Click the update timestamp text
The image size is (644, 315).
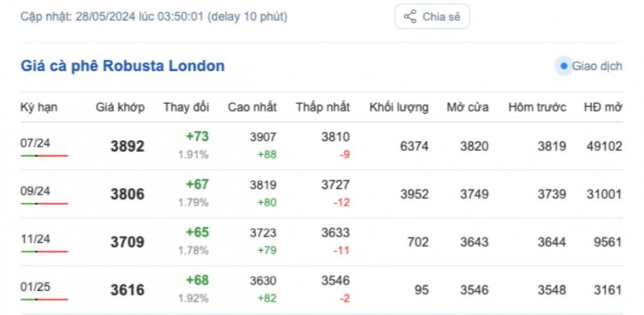tap(154, 17)
